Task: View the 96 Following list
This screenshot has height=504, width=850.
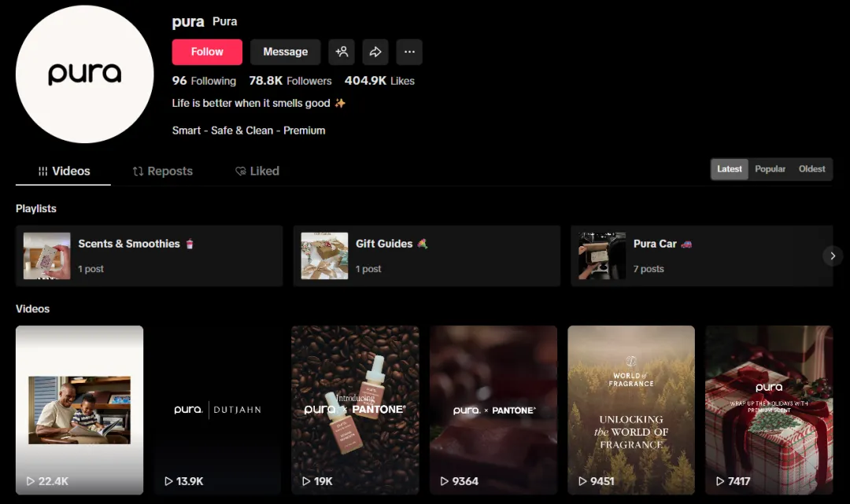Action: (x=204, y=81)
